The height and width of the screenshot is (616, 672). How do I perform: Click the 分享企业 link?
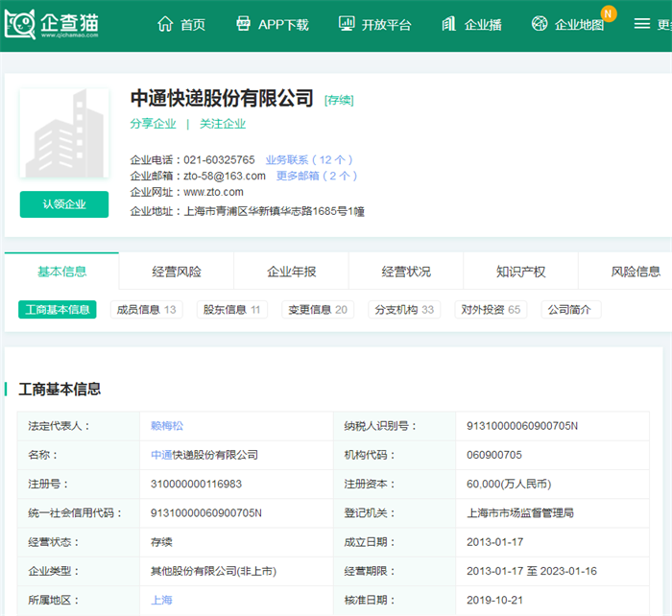[x=153, y=124]
